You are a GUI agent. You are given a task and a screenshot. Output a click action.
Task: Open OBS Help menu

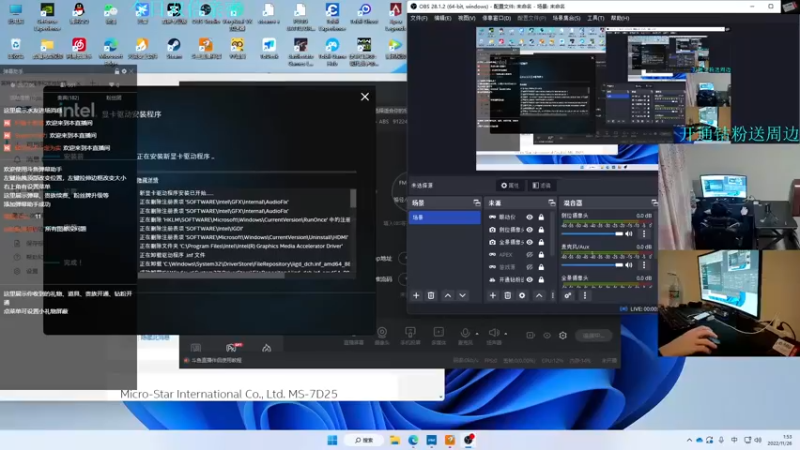click(620, 18)
